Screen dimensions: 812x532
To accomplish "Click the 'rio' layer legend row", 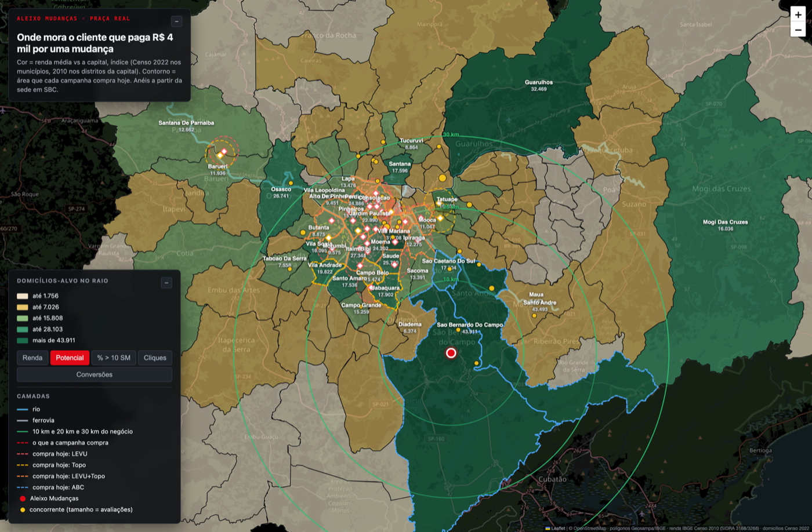I will [28, 409].
